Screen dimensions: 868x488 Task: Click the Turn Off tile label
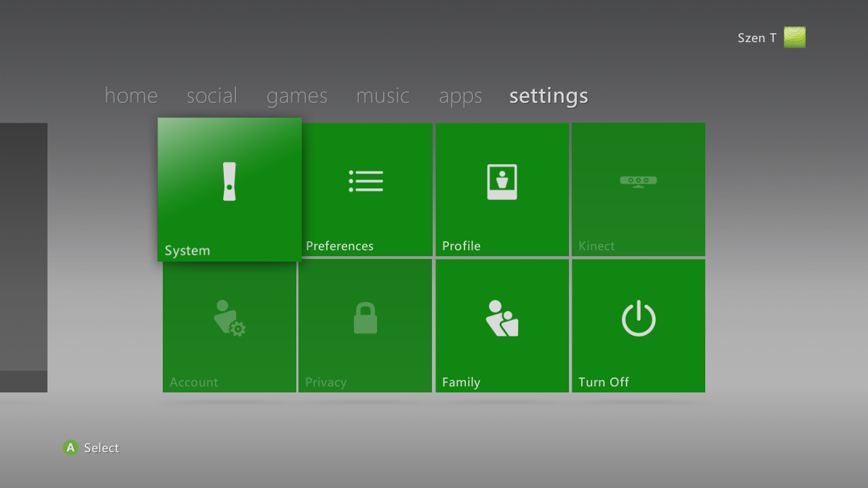click(604, 382)
